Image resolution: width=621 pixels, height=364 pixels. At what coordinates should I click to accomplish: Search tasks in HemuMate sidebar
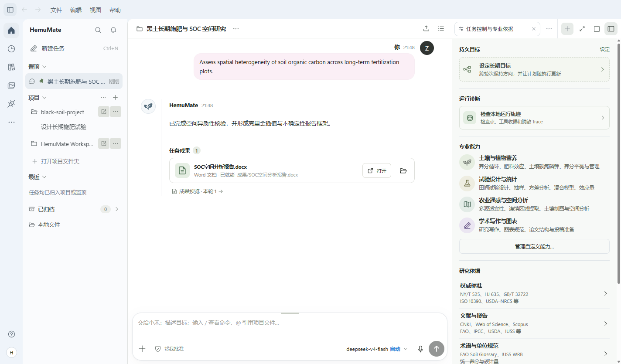coord(98,30)
